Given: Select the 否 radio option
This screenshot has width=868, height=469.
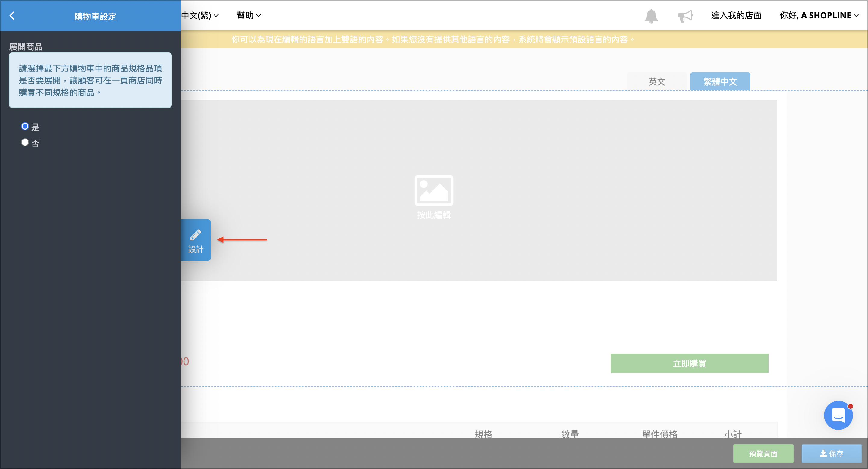Looking at the screenshot, I should coord(25,143).
